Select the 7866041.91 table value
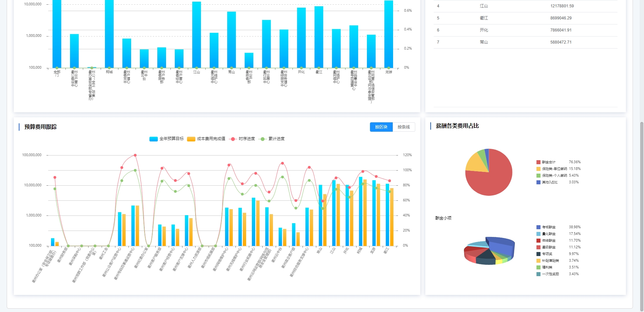Viewport: 644px width, 312px height. pyautogui.click(x=561, y=30)
